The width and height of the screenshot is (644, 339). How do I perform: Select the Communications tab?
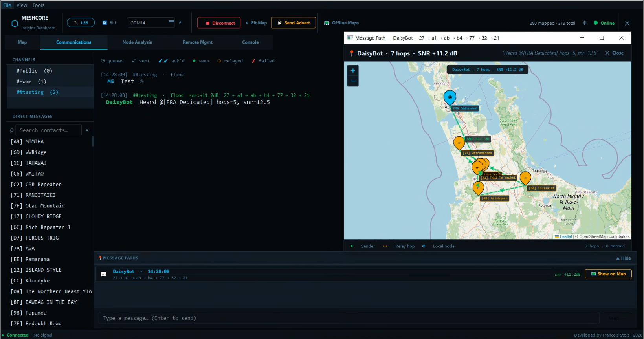[73, 42]
